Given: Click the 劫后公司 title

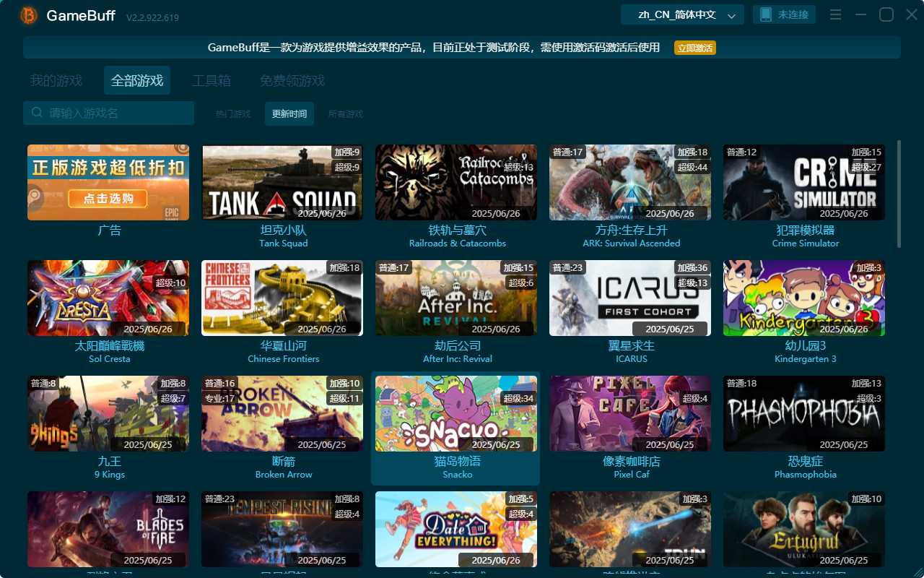Looking at the screenshot, I should tap(458, 346).
